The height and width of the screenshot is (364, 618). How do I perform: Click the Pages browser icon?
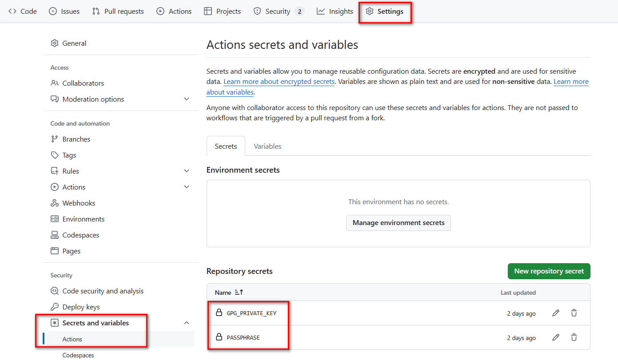55,251
